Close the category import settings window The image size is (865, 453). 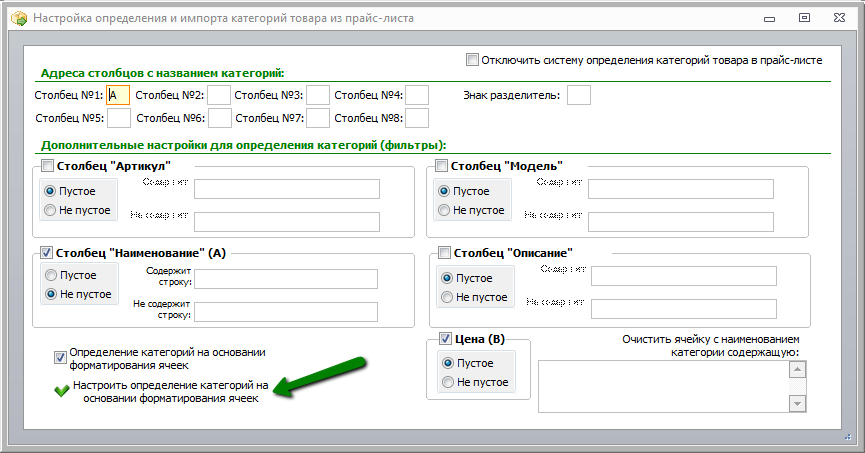[x=839, y=18]
